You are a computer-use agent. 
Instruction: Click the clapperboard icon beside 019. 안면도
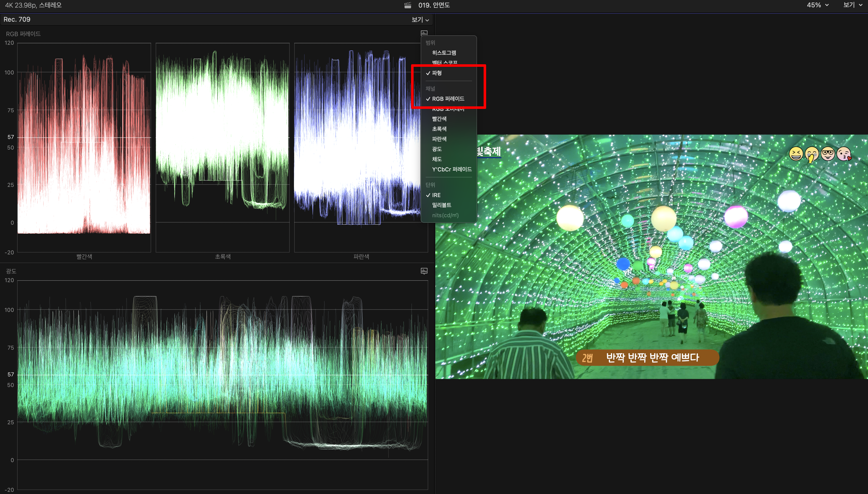408,5
